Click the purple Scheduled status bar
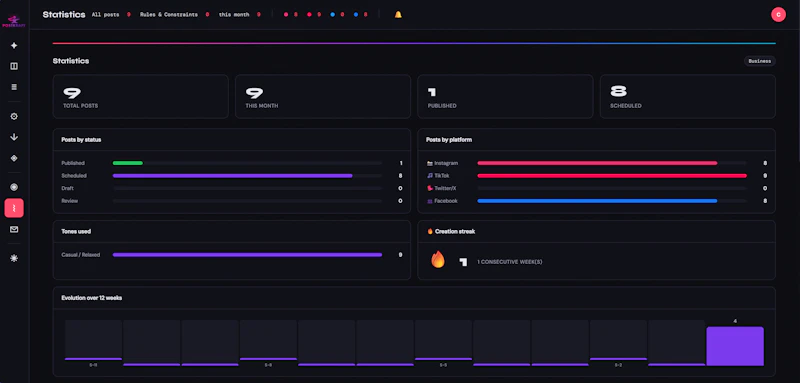Viewport: 800px width, 383px height. point(232,175)
